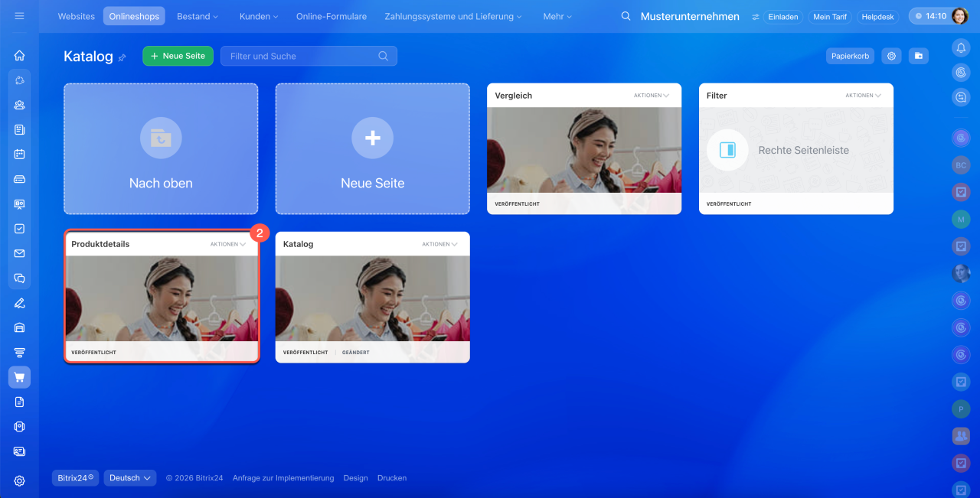Open the Helpdesk button
This screenshot has height=498, width=980.
tap(877, 16)
